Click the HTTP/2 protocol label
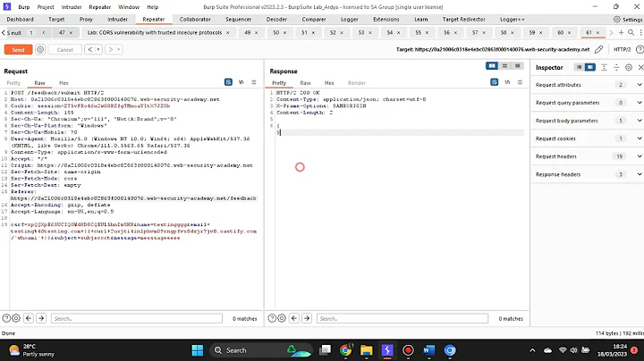The height and width of the screenshot is (361, 644). 622,49
